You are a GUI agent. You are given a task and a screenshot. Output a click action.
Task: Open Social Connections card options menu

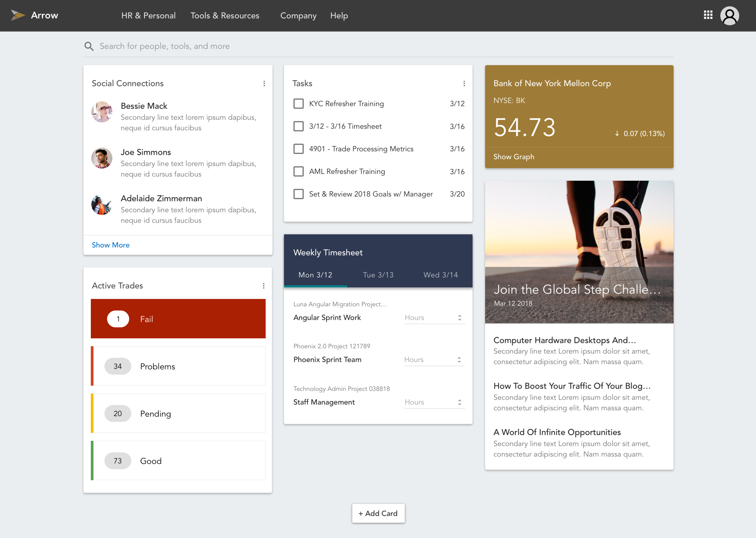point(264,84)
